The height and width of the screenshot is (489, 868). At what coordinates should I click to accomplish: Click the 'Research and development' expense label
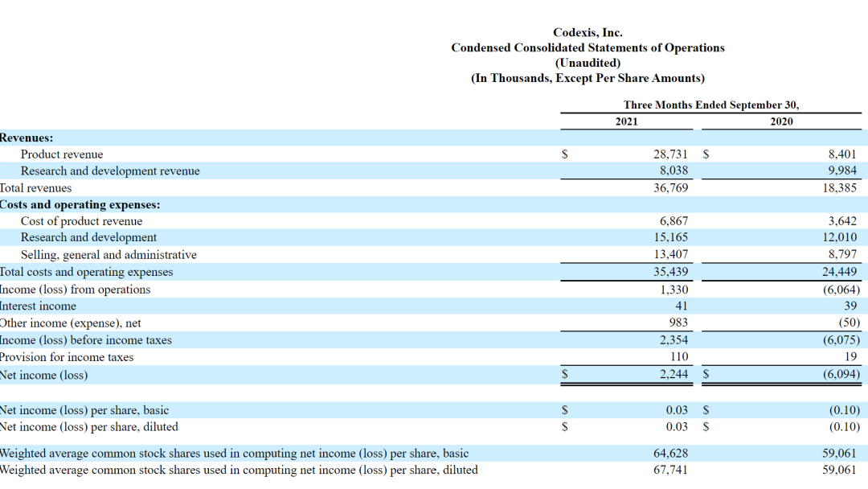88,237
